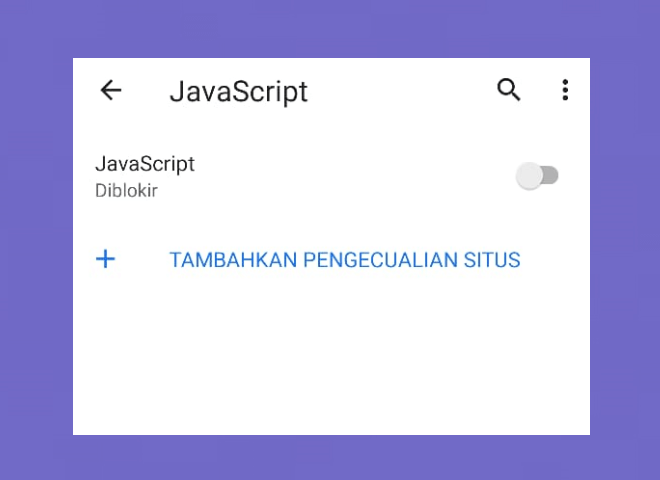Click the toggle knob beside Diblokir
This screenshot has width=660, height=480.
click(x=529, y=176)
